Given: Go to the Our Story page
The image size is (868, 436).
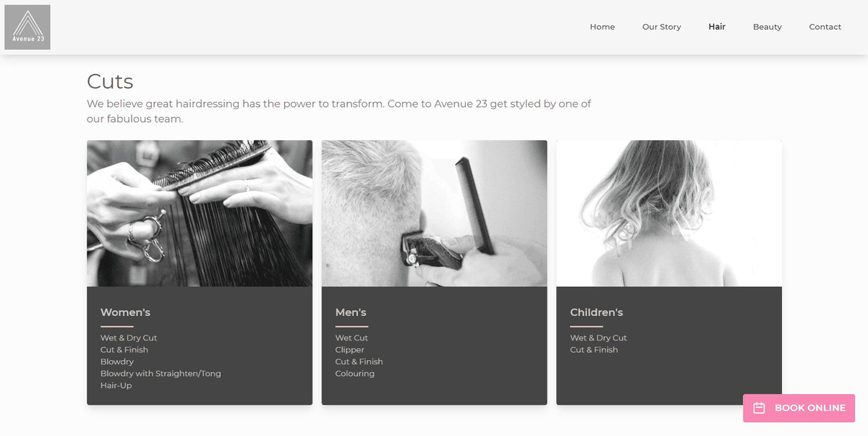Looking at the screenshot, I should [x=661, y=27].
